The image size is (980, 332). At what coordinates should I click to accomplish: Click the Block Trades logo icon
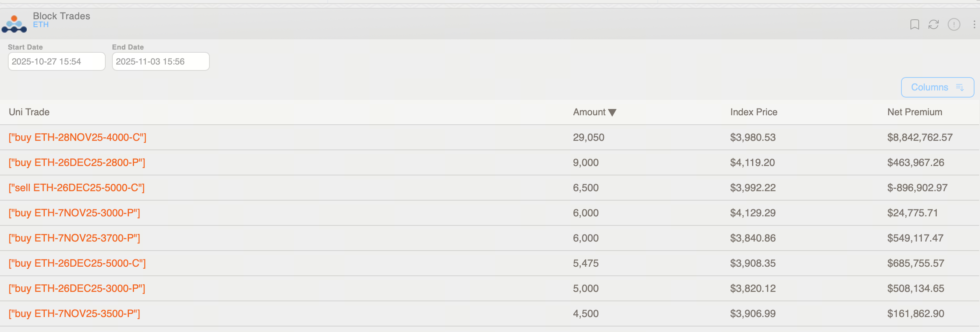coord(14,24)
